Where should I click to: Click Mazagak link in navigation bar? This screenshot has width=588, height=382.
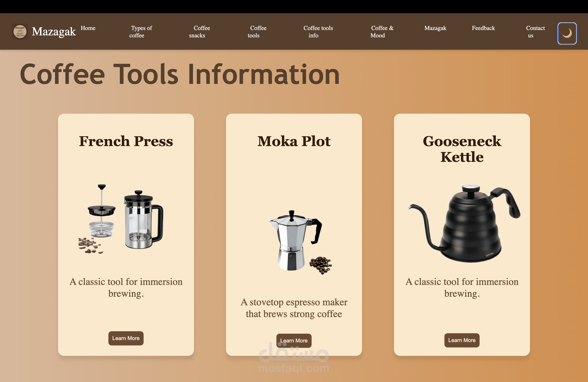[435, 28]
